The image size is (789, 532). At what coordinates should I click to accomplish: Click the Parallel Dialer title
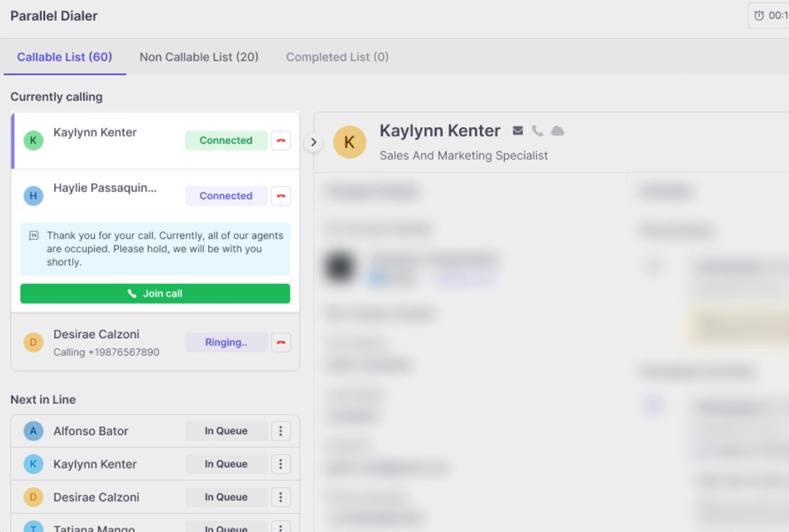[x=54, y=16]
